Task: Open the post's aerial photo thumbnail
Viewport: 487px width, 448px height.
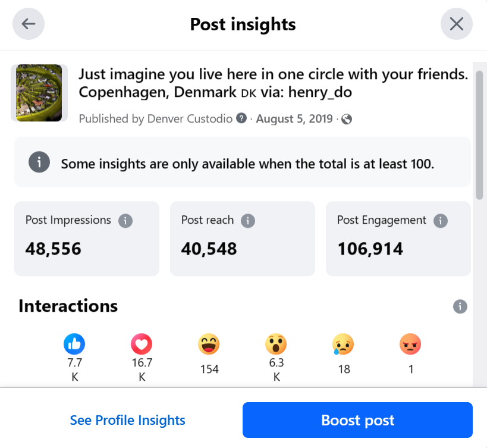Action: [x=39, y=93]
